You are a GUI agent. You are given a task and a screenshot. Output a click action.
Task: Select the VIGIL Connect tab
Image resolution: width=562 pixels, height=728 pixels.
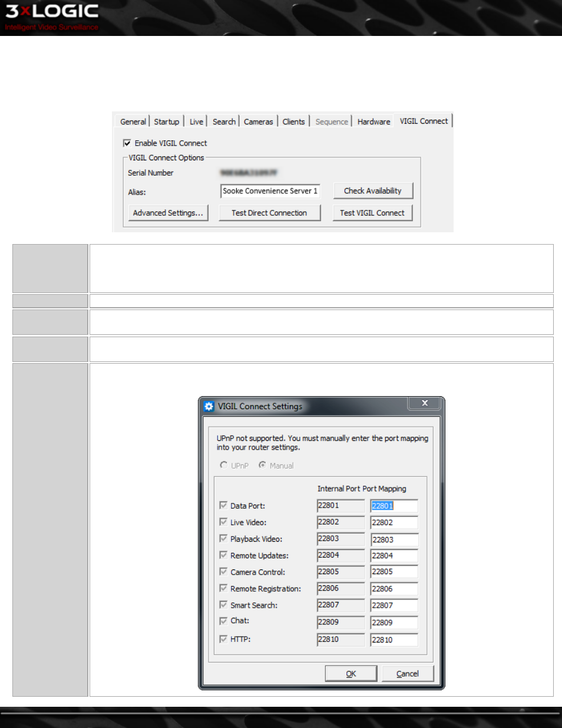click(x=424, y=121)
